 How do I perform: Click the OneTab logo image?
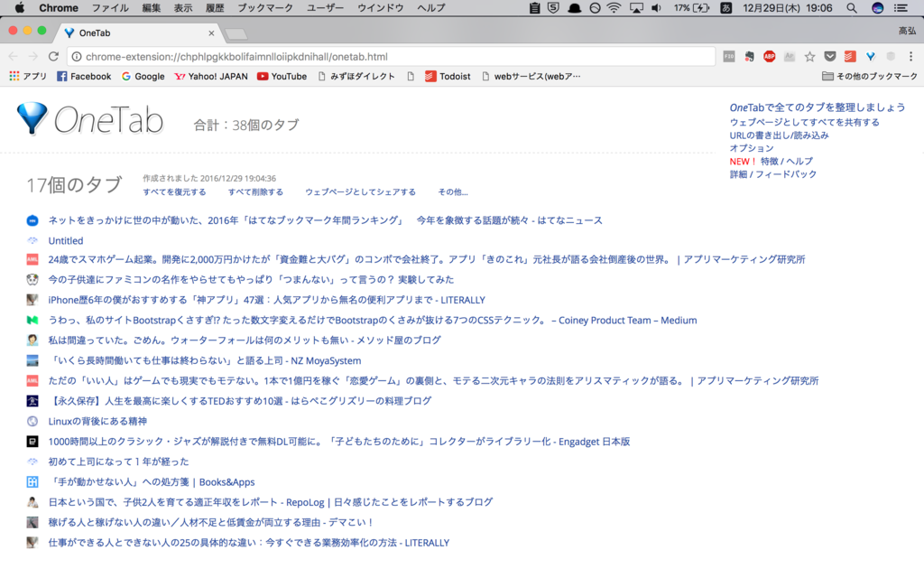(x=90, y=120)
